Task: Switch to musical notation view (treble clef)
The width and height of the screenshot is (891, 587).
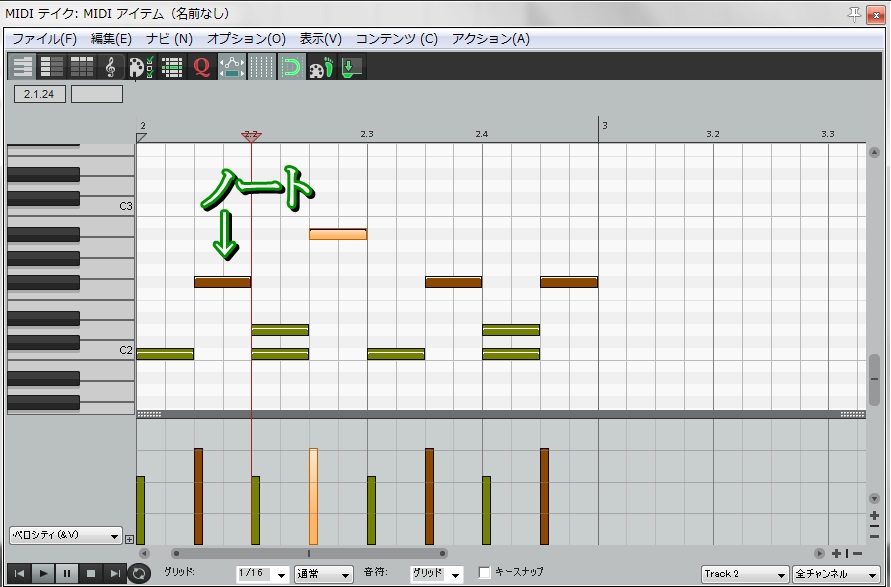Action: (111, 66)
